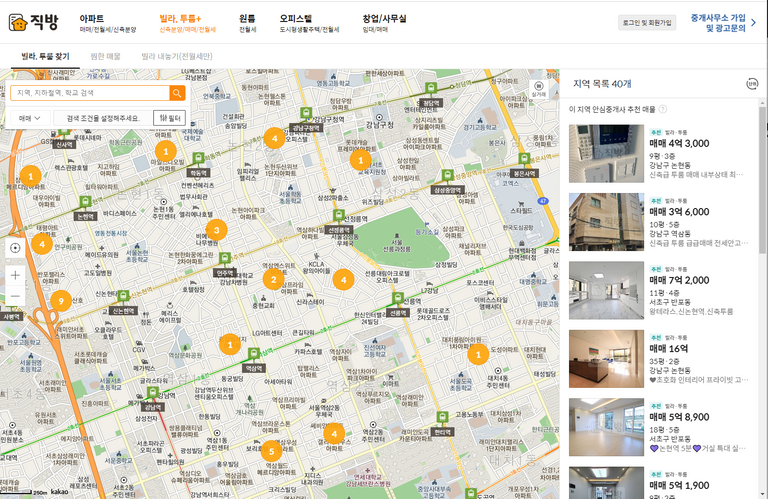The image size is (768, 499).
Task: Open 검색 조건을 설정해주세요 condition selector
Action: pos(103,118)
